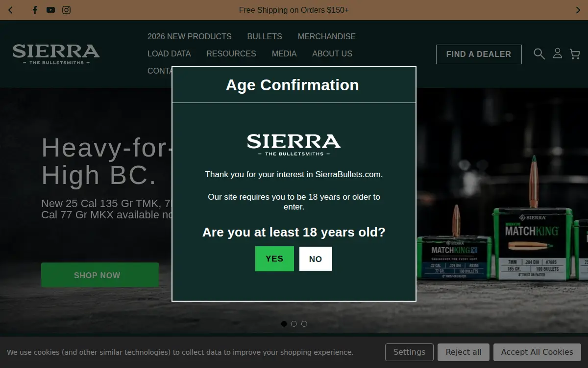Click the Free Shipping on Orders $150+ text
The image size is (588, 368).
[x=294, y=10]
